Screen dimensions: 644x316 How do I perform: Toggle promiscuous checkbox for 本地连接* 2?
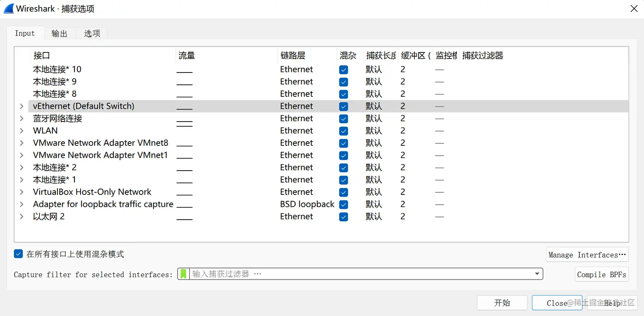tap(344, 168)
